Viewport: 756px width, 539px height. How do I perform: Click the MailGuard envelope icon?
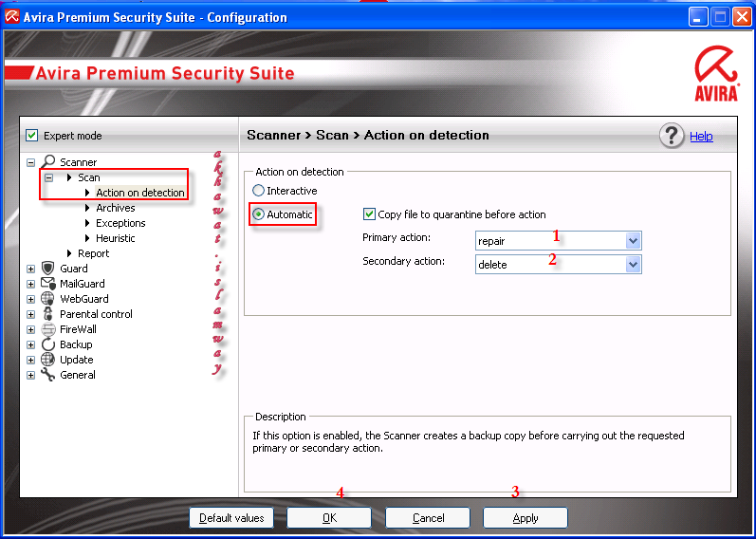point(48,283)
